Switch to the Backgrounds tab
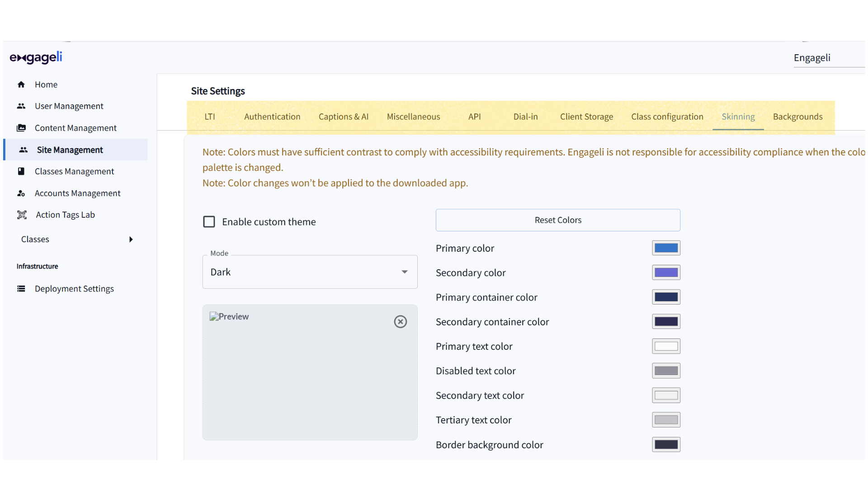This screenshot has height=488, width=868. coord(797,117)
